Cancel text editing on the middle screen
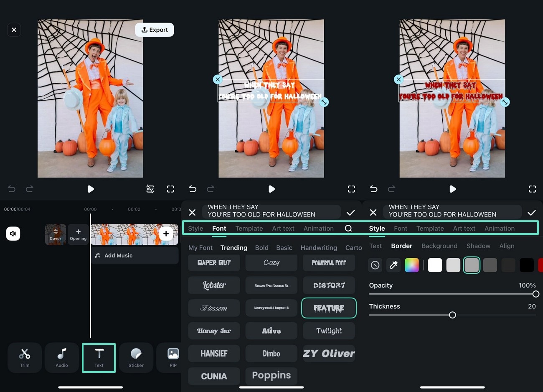Image resolution: width=543 pixels, height=392 pixels. click(192, 212)
